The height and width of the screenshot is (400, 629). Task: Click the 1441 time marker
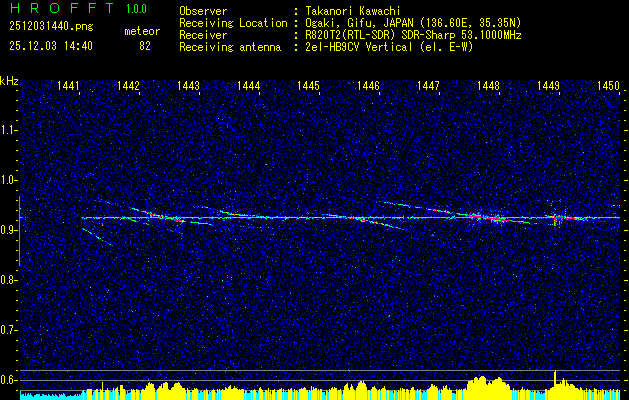point(69,87)
